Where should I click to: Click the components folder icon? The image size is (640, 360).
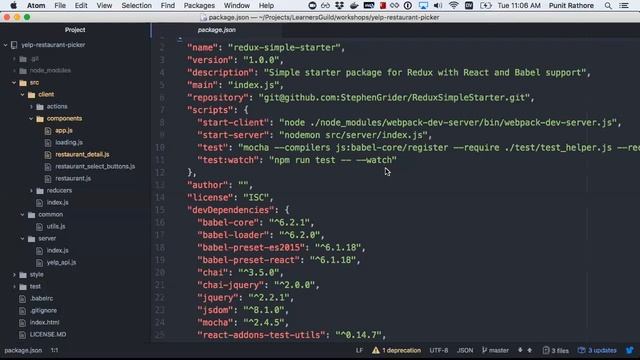[x=40, y=119]
